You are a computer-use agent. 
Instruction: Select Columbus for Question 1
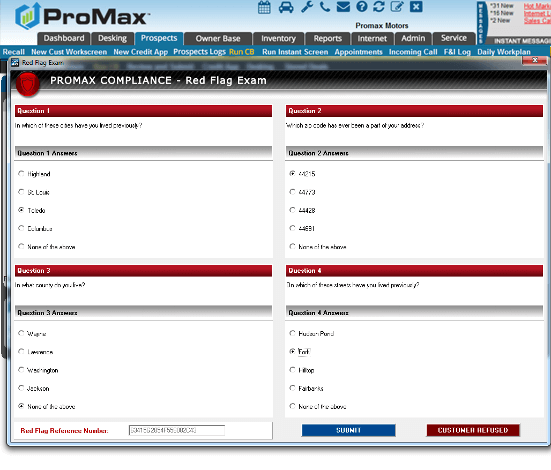coord(21,228)
